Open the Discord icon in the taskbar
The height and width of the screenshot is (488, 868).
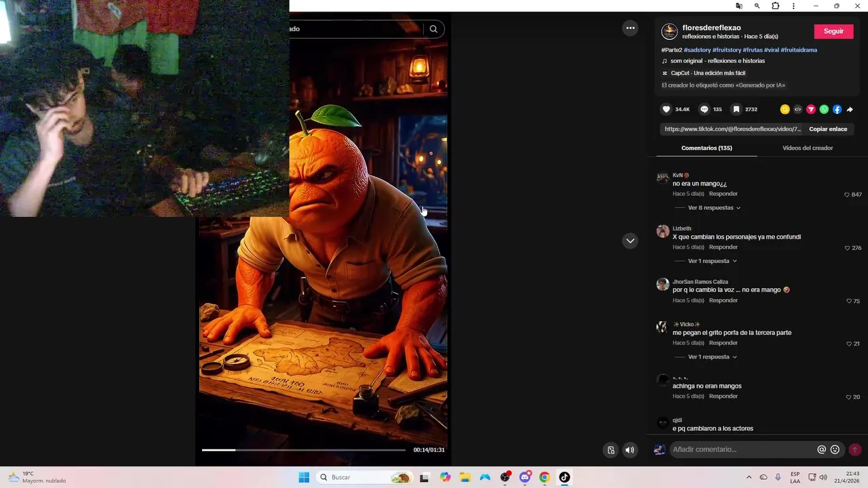click(x=525, y=477)
